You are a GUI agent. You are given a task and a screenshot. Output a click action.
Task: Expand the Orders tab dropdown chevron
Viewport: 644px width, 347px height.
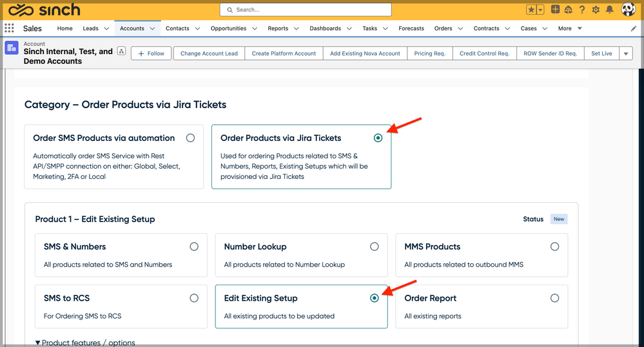point(460,28)
